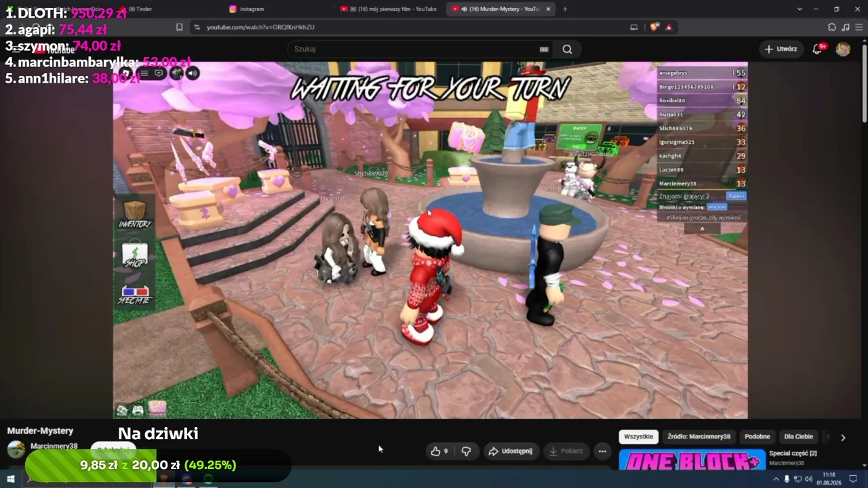Collapse the in-game player list arrow
The height and width of the screenshot is (488, 868).
(x=702, y=229)
